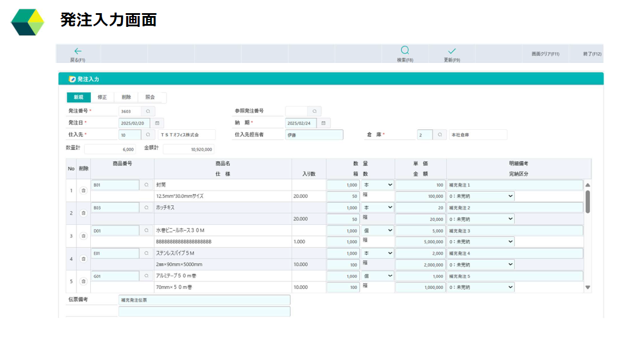
Task: Open the unit dropdown showing 本 on row 1
Action: pos(377,185)
